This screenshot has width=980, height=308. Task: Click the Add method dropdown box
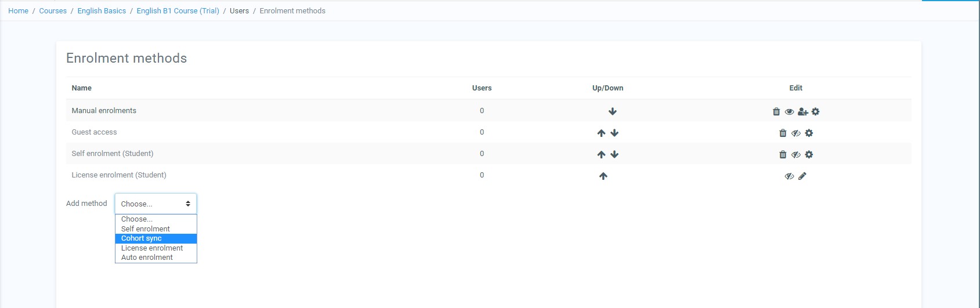[x=156, y=204]
